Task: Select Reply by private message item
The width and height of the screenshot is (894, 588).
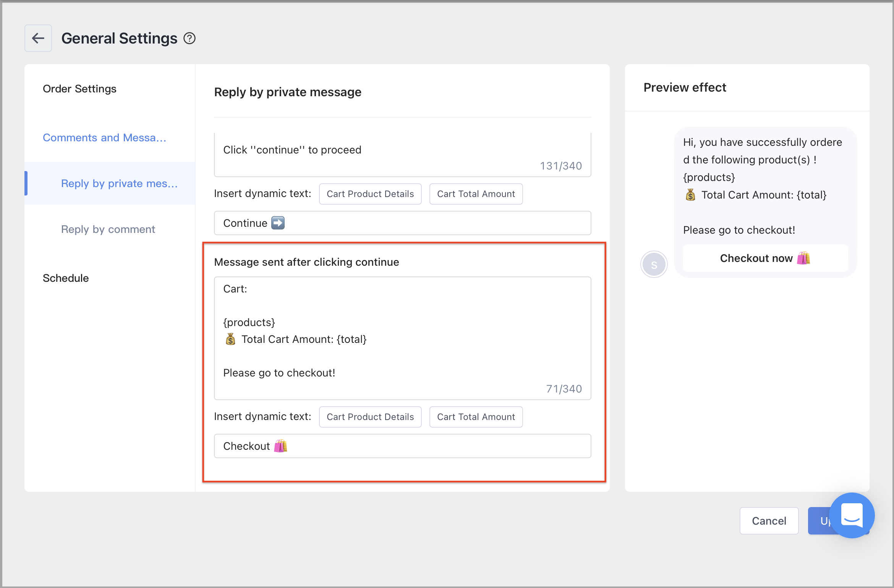Action: tap(110, 183)
